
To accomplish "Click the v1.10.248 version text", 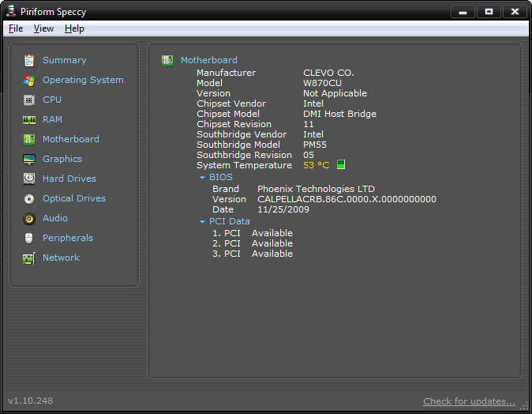I will [31, 401].
